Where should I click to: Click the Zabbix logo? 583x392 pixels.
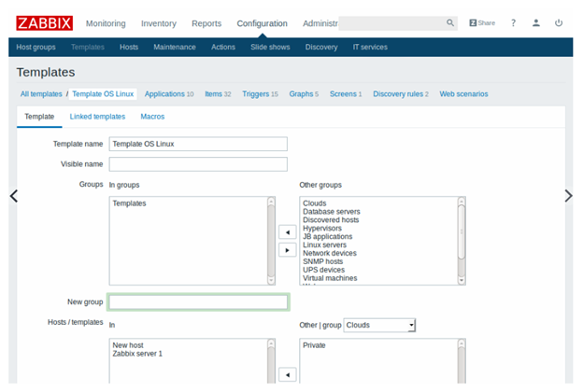click(45, 22)
